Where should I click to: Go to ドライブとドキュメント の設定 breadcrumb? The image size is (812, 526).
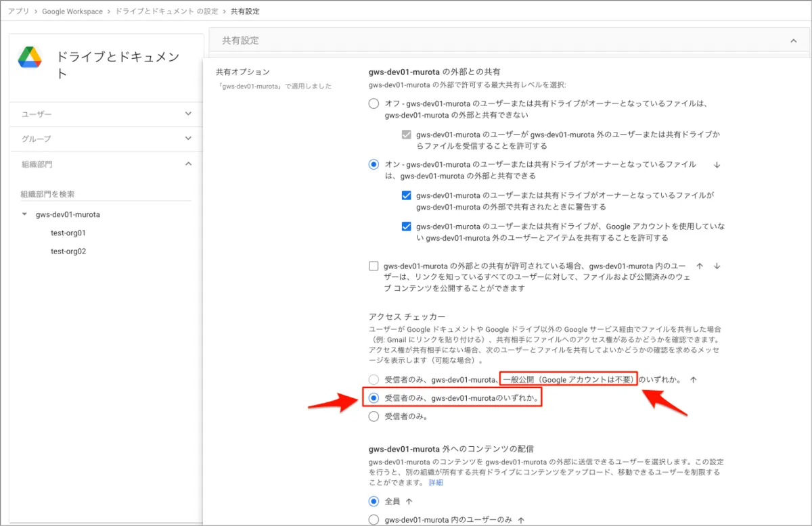point(167,11)
